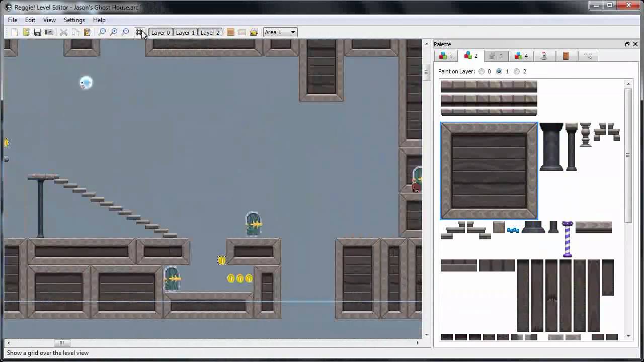
Task: Select the red enemy sprite at the view's right edge
Action: point(416,188)
